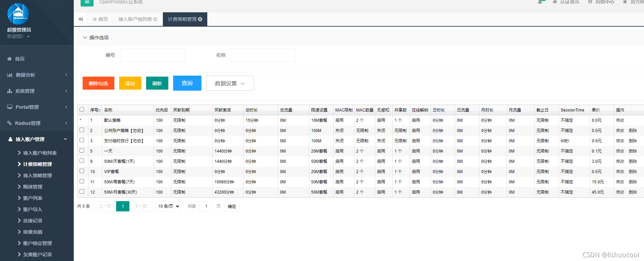Open the 欢迎您! user dropdown

[18, 36]
